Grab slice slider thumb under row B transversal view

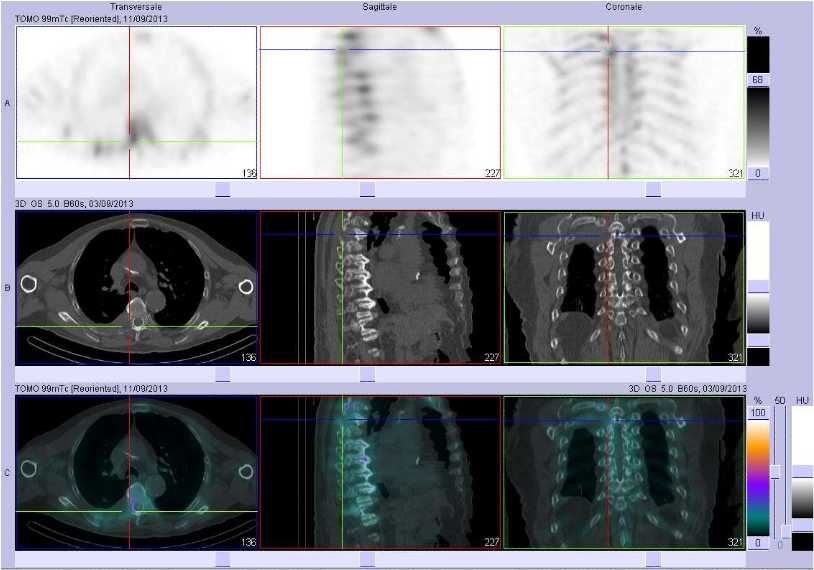(x=223, y=374)
